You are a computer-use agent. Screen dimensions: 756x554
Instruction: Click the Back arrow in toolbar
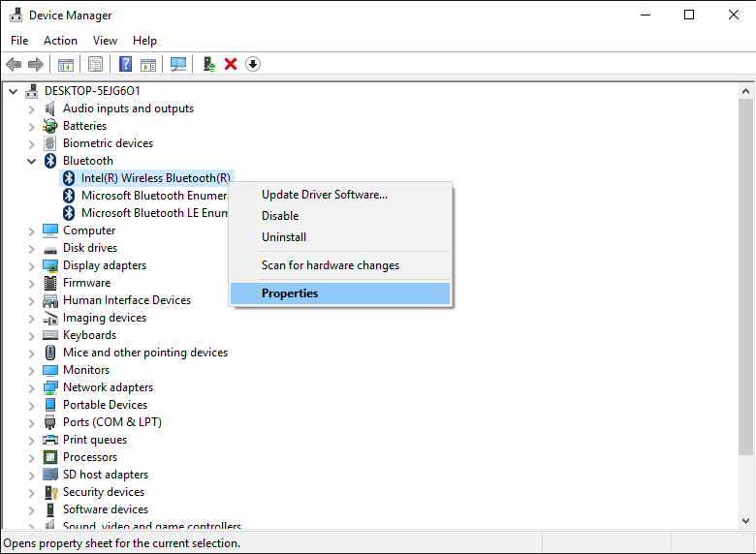(14, 64)
